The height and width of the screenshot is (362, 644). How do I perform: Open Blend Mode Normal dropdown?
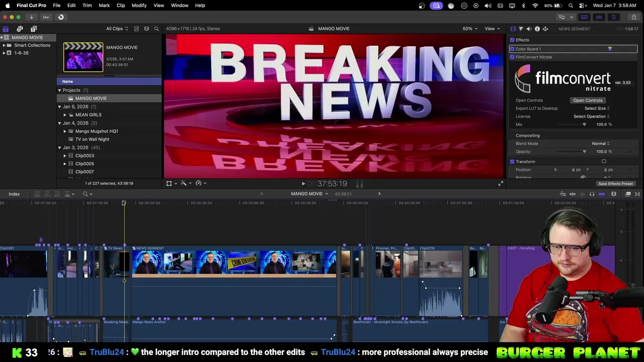click(x=600, y=144)
